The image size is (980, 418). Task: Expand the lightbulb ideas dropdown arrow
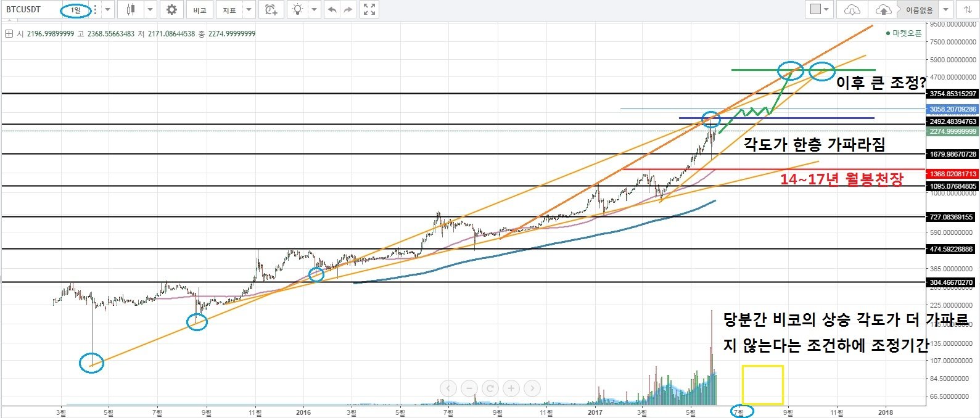tap(315, 10)
